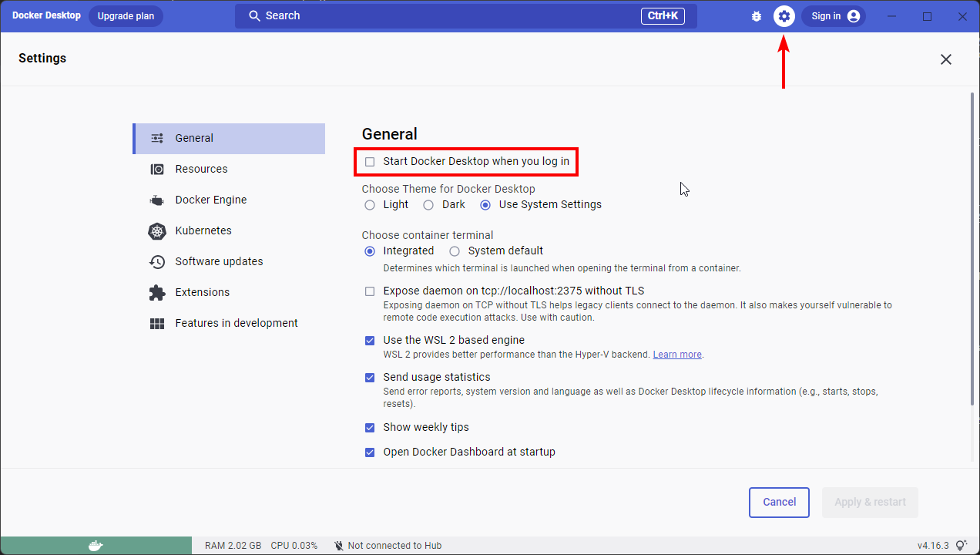Uncheck Send usage statistics
Image resolution: width=980 pixels, height=555 pixels.
[370, 377]
